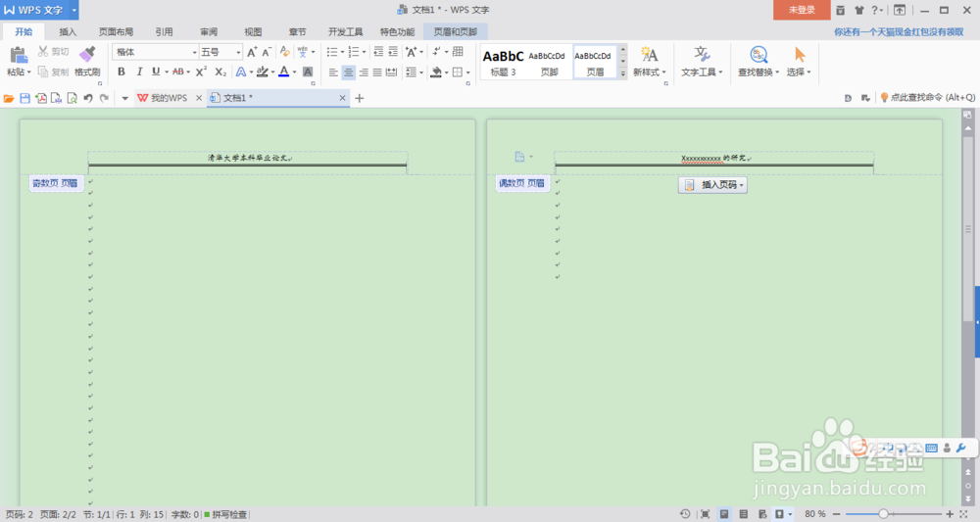Select the Format Painter brush tool
980x522 pixels.
click(x=87, y=61)
